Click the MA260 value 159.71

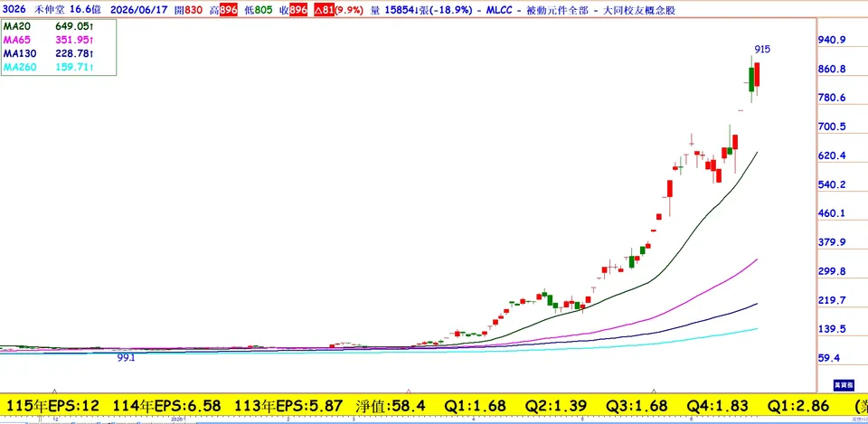coord(73,68)
